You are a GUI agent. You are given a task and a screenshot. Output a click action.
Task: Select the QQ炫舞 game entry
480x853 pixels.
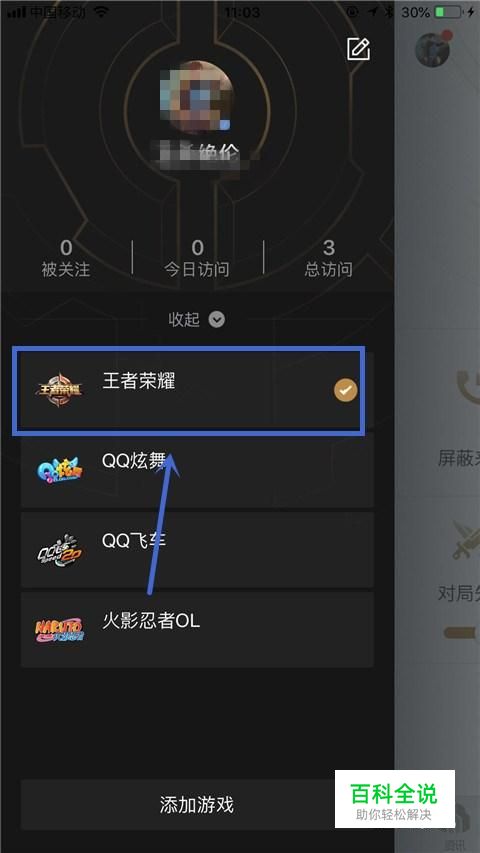click(197, 471)
